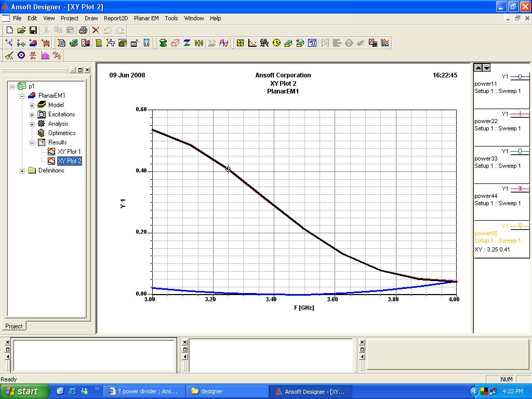Click the yellow clock icon in toolbar
The height and width of the screenshot is (399, 532).
tap(276, 43)
